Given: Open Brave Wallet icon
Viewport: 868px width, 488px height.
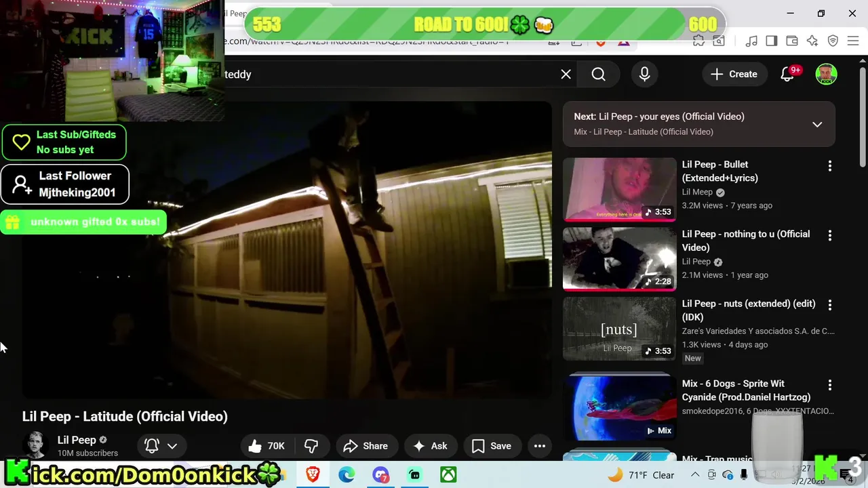Looking at the screenshot, I should 791,41.
